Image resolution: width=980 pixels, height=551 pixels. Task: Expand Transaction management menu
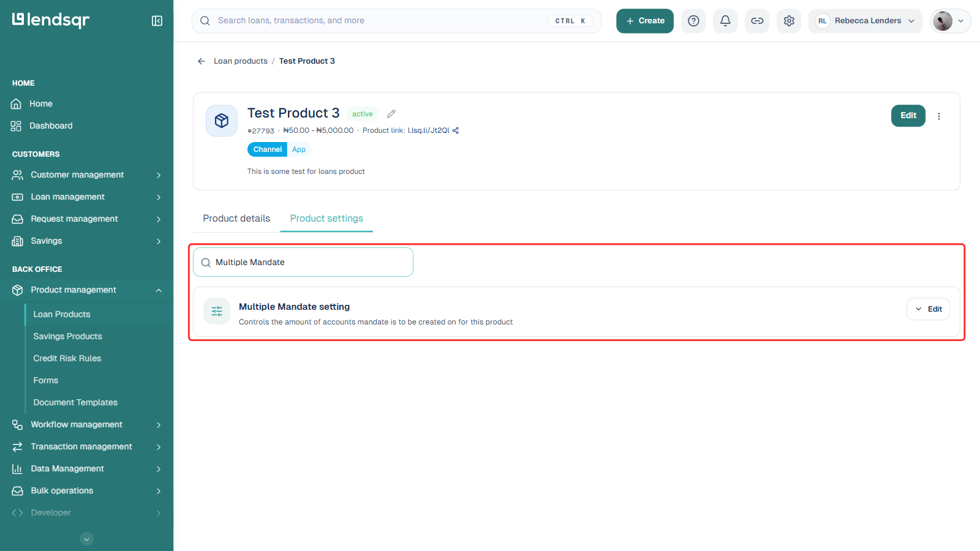pos(87,447)
